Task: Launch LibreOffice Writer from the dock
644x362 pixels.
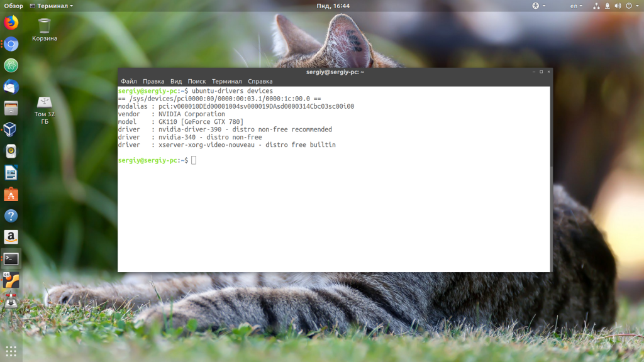Action: coord(11,173)
